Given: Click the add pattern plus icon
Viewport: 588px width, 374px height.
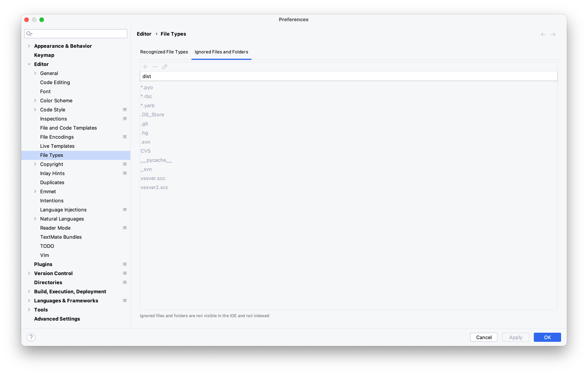Looking at the screenshot, I should (145, 66).
